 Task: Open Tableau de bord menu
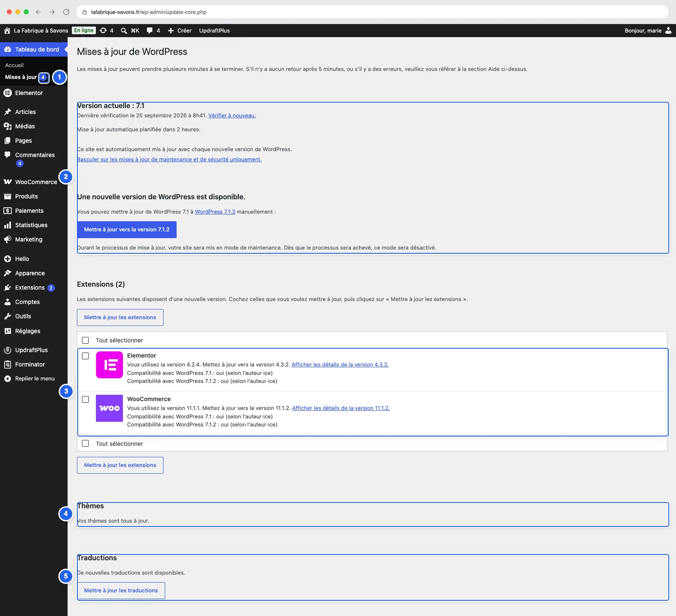34,49
